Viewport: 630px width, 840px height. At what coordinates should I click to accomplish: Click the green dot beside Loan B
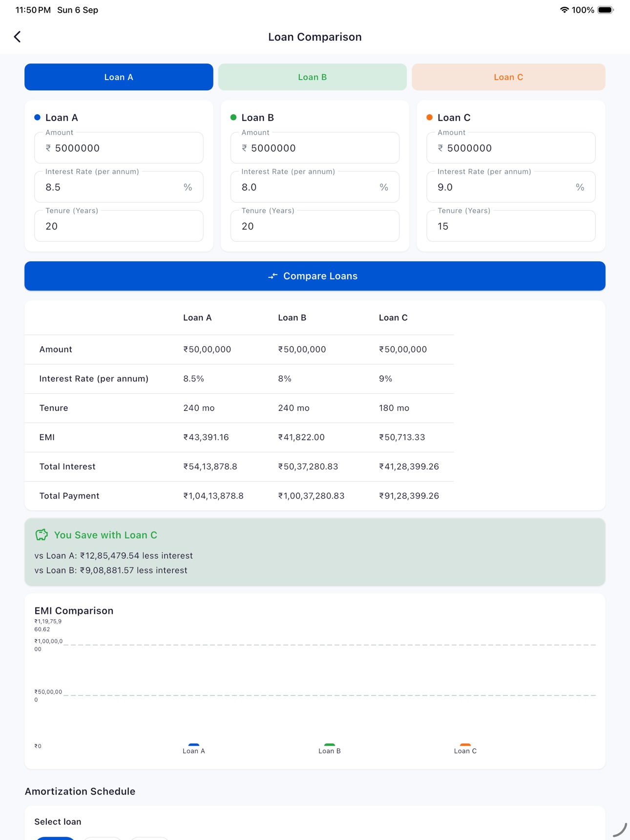(x=233, y=117)
